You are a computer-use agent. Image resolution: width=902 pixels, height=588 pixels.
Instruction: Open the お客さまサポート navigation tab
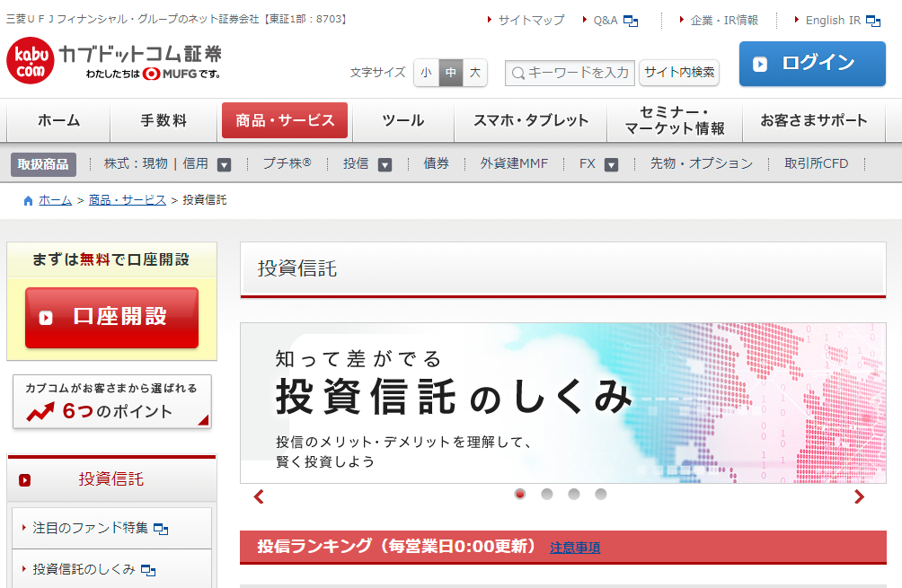pos(814,120)
